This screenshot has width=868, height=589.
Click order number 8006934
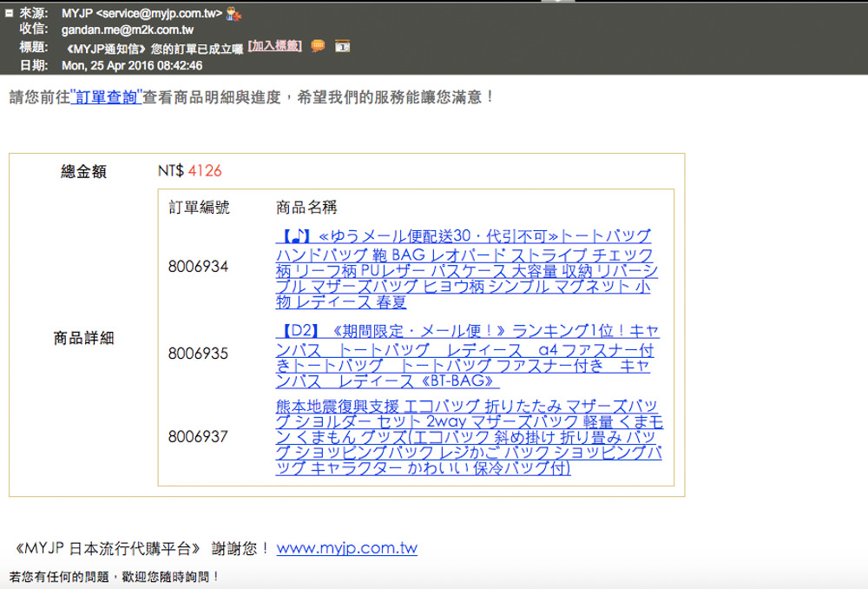pyautogui.click(x=198, y=267)
